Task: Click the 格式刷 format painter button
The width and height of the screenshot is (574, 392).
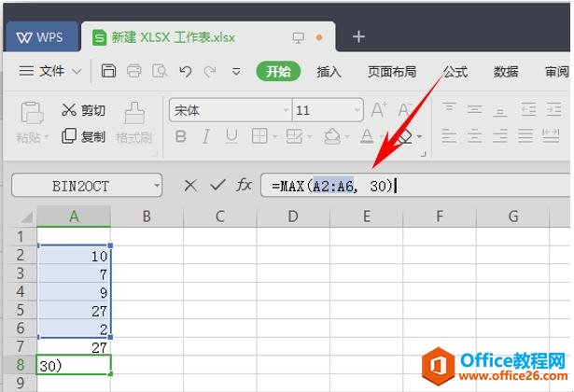Action: pos(134,122)
